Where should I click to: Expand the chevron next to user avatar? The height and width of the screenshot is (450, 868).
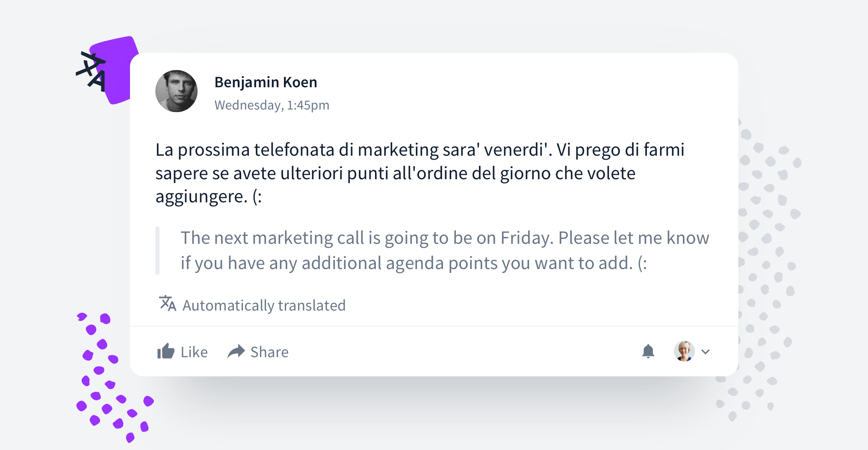(706, 352)
